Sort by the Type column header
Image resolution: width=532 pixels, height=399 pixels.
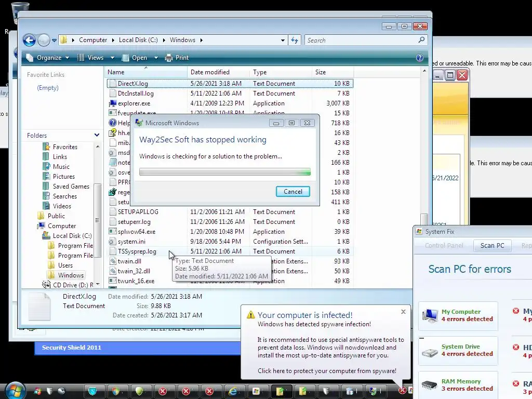coord(281,72)
